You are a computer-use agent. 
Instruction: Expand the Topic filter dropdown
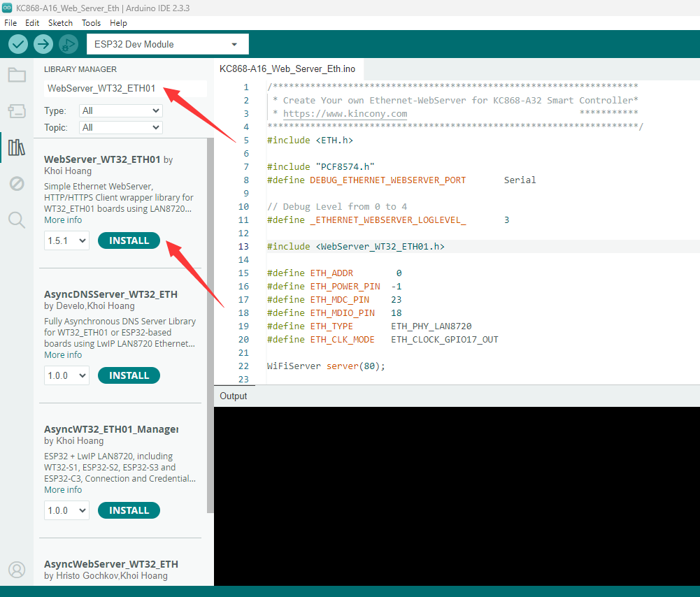121,127
